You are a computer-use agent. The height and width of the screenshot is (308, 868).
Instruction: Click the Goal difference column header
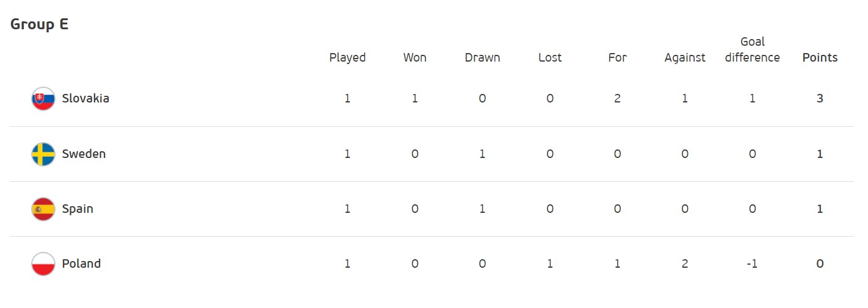(x=753, y=50)
